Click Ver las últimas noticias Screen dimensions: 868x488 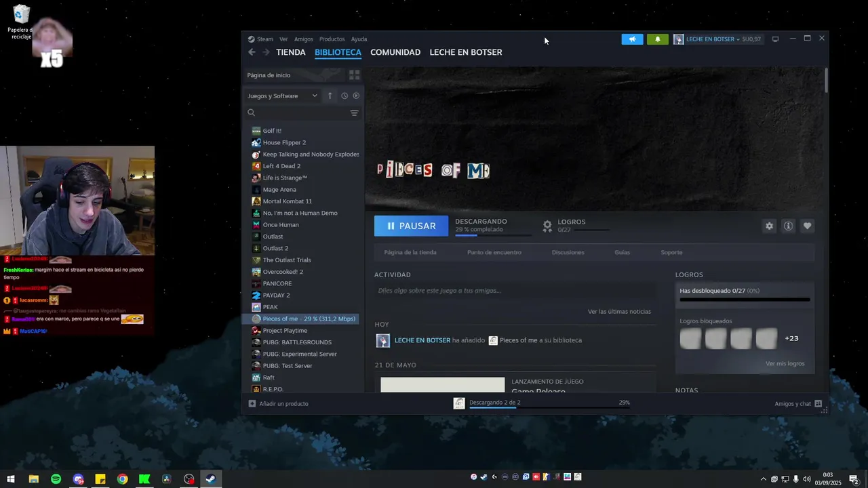pyautogui.click(x=619, y=312)
